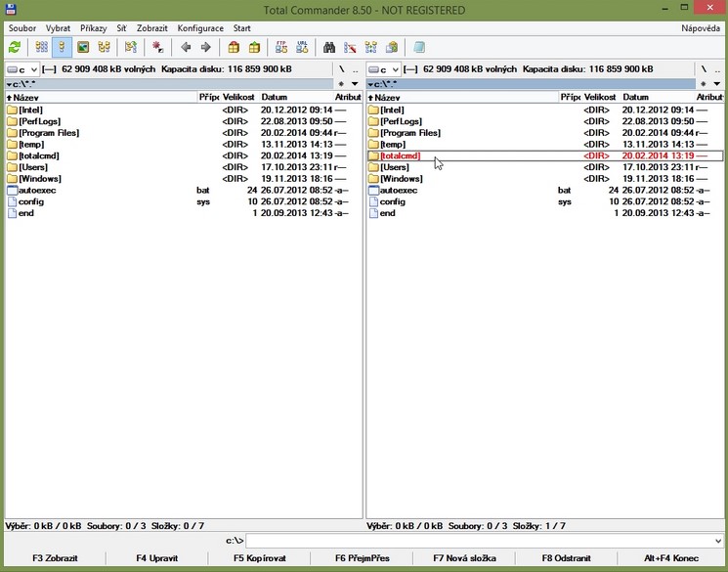The width and height of the screenshot is (728, 572).
Task: Click the green Refresh/reread source icon
Action: pos(15,47)
